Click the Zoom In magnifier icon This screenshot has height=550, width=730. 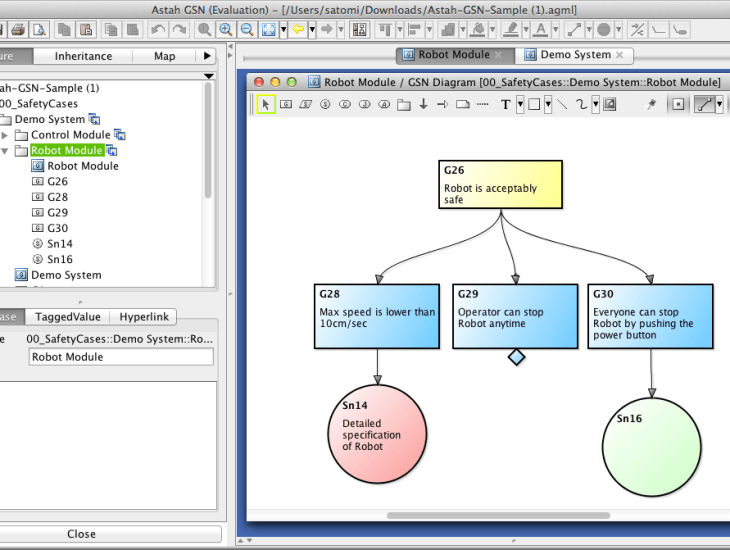(225, 30)
